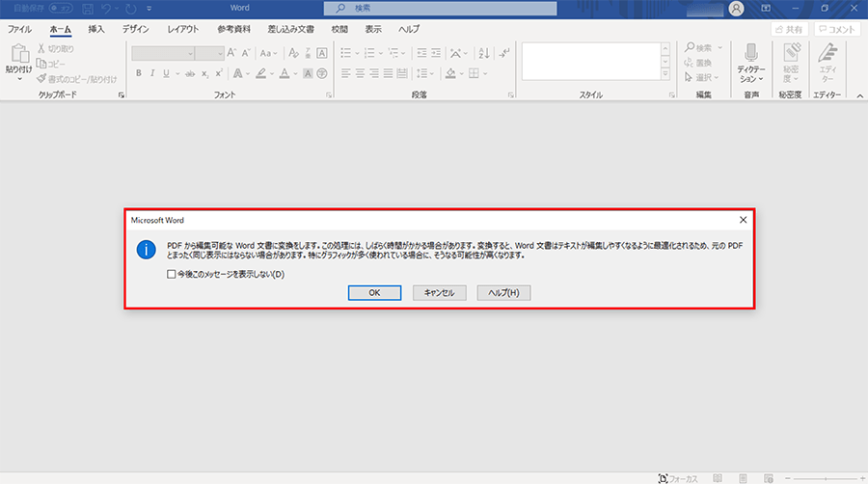Start Dictation microphone
This screenshot has height=484, width=868.
pos(751,54)
